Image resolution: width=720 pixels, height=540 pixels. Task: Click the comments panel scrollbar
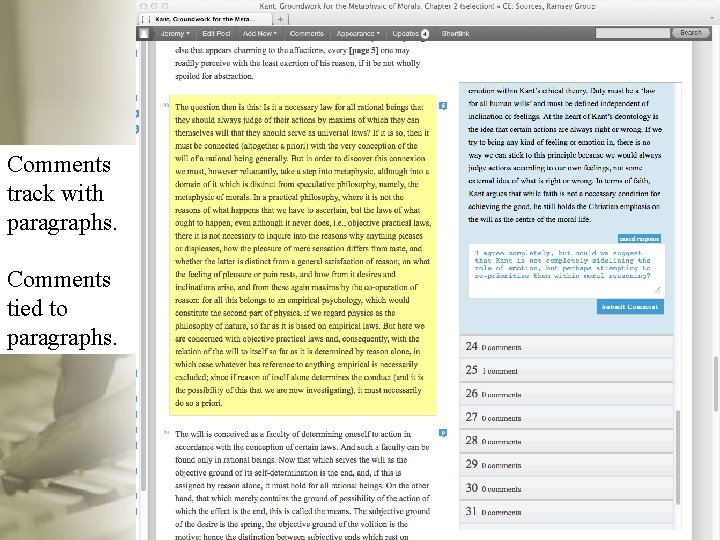pyautogui.click(x=678, y=457)
